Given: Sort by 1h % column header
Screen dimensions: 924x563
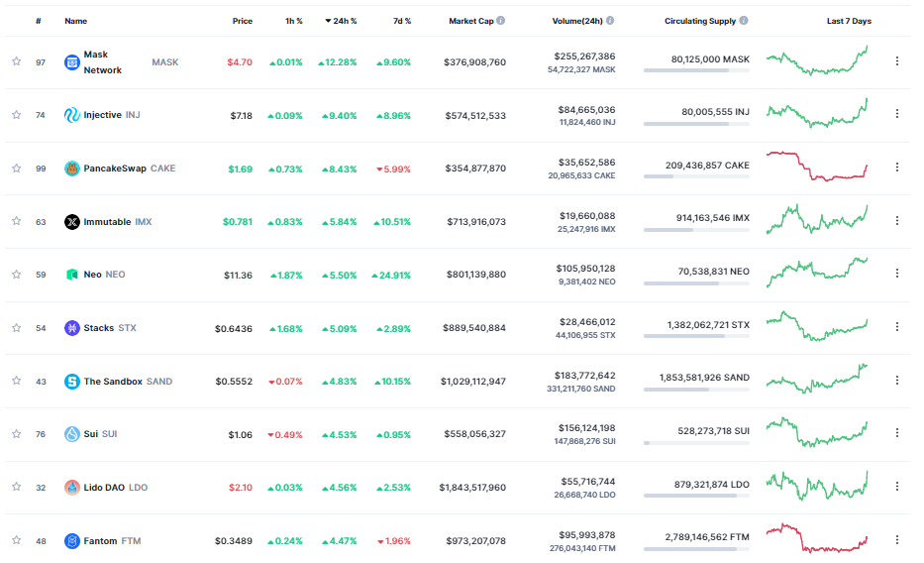Looking at the screenshot, I should 294,21.
